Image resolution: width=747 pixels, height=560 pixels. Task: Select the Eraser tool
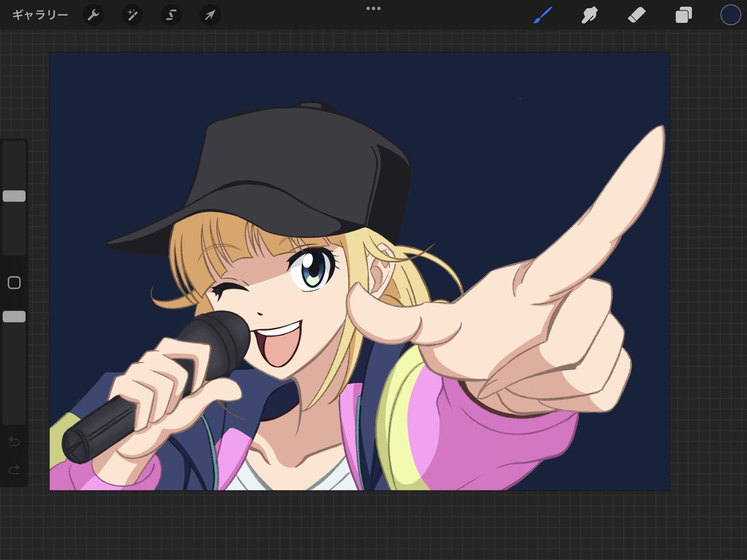pos(637,15)
